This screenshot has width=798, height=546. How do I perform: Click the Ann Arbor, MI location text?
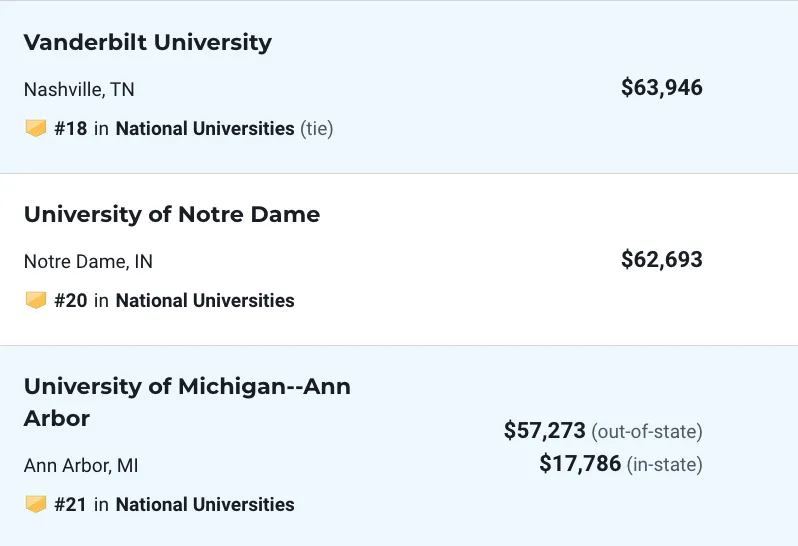point(81,466)
